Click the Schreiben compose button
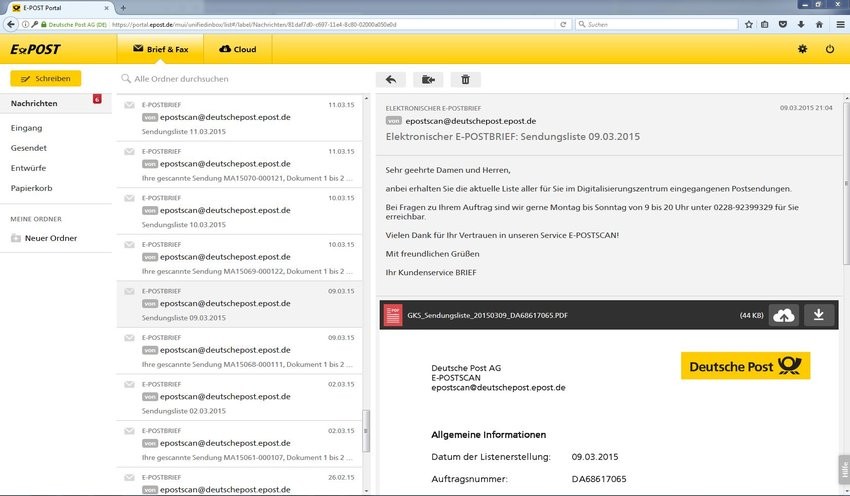Image resolution: width=850 pixels, height=496 pixels. (46, 79)
